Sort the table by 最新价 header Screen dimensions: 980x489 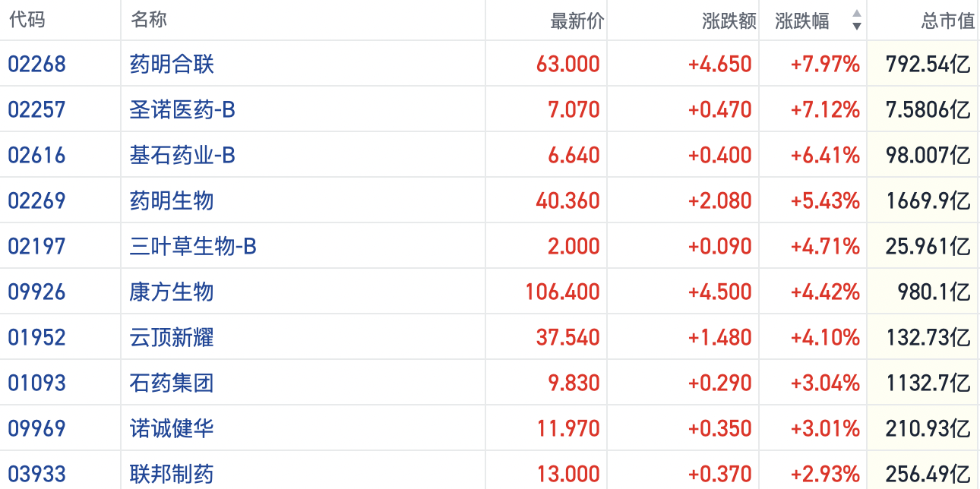click(x=577, y=21)
